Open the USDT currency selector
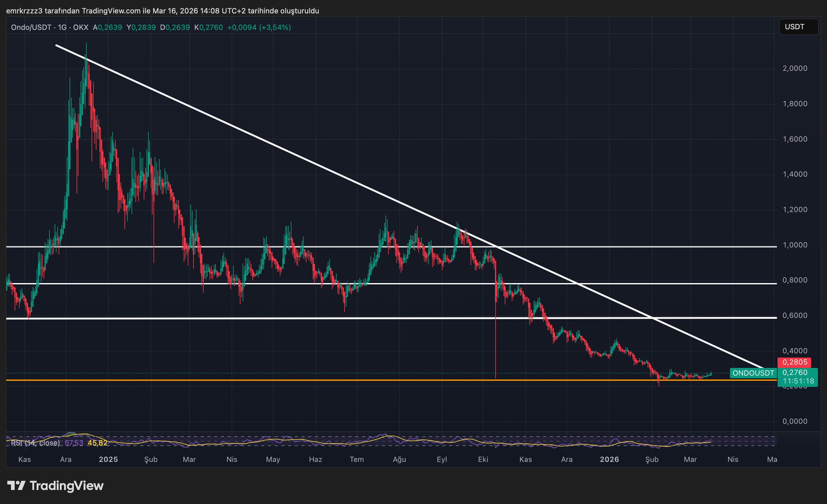Screen dimensions: 827x504 coord(798,27)
